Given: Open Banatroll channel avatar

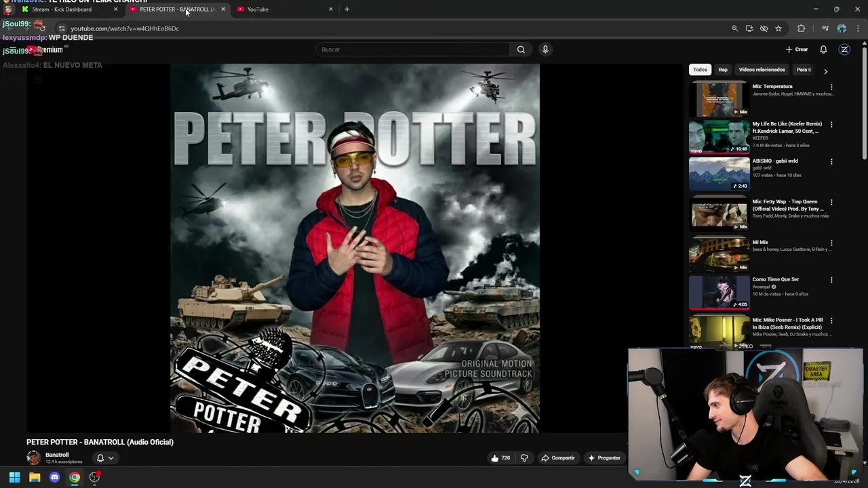Looking at the screenshot, I should coord(33,458).
